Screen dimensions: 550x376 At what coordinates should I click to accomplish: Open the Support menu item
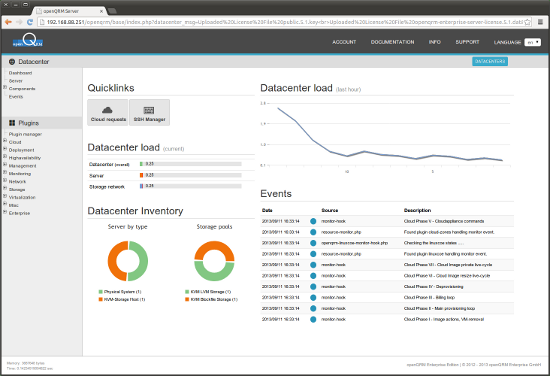[467, 42]
